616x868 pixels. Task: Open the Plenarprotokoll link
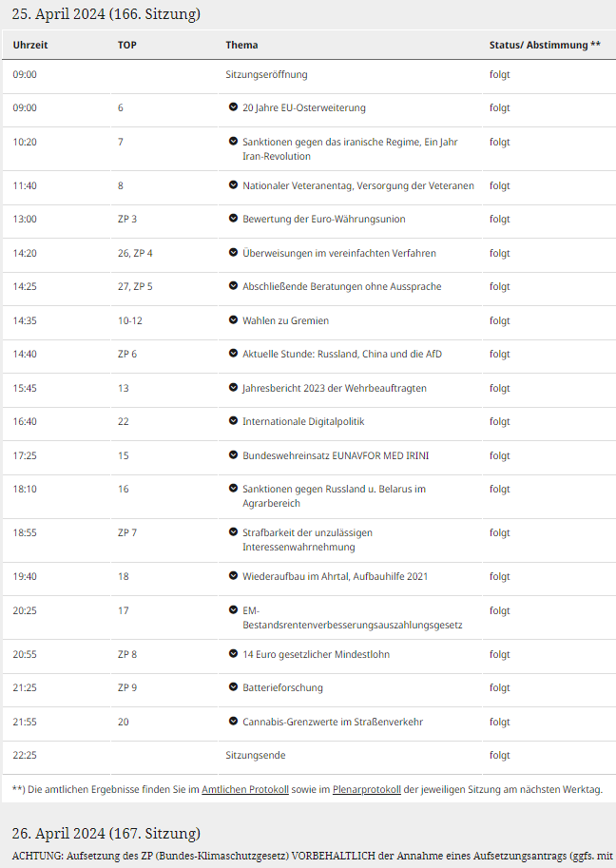coord(368,789)
